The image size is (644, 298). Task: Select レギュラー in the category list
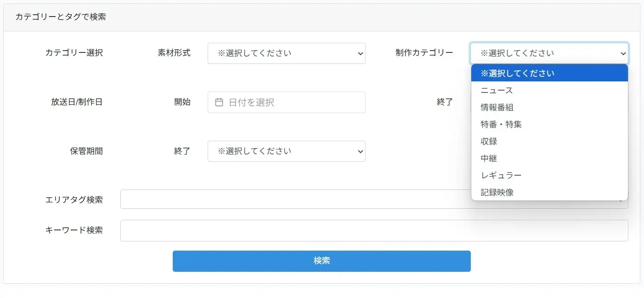501,175
